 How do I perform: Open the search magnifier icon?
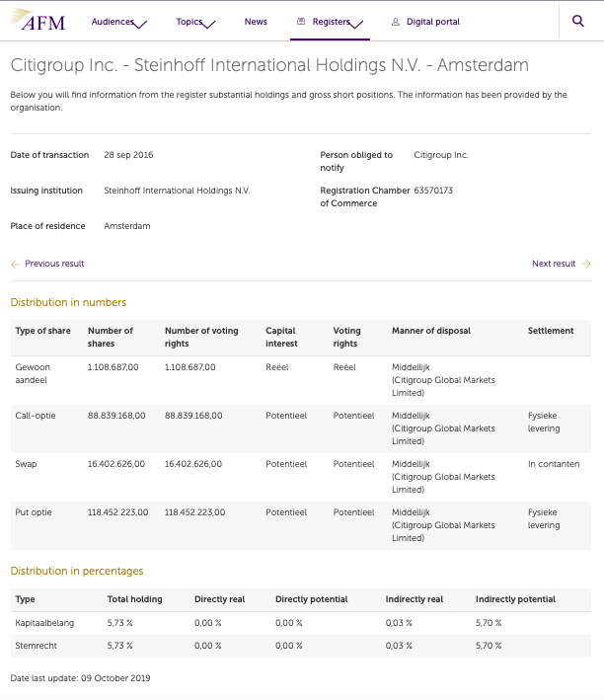(578, 21)
